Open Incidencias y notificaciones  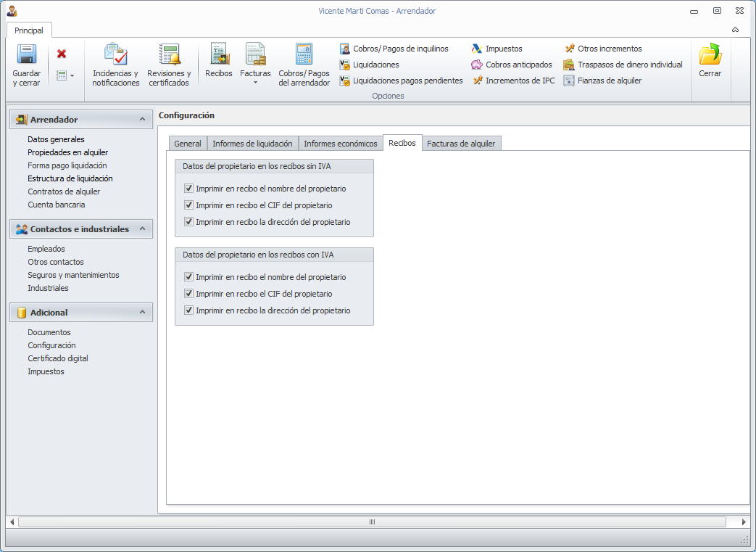point(116,65)
